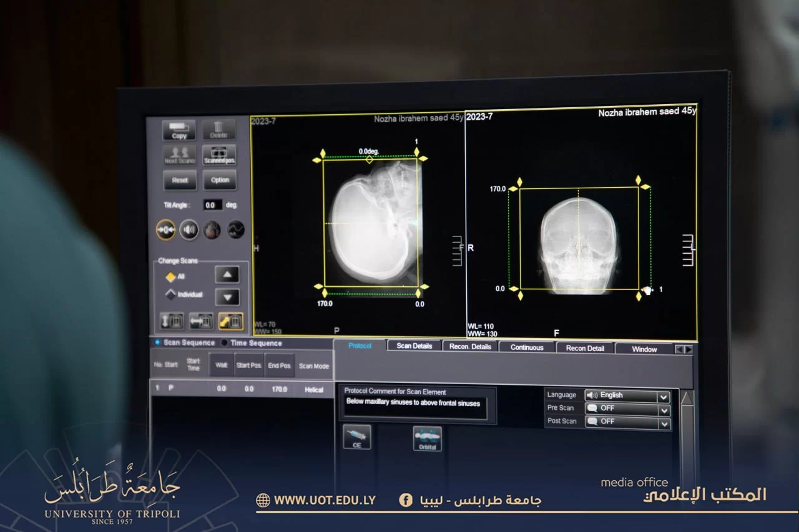Screen dimensions: 799x532
Task: Click the vertical scan range adjust icon
Action: [172, 321]
